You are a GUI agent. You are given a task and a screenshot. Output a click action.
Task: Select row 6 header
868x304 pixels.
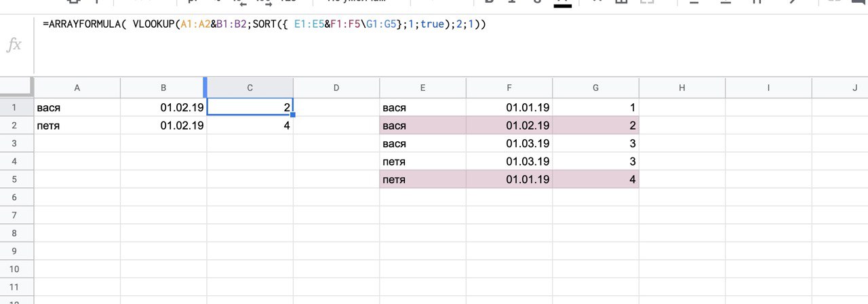pyautogui.click(x=16, y=197)
